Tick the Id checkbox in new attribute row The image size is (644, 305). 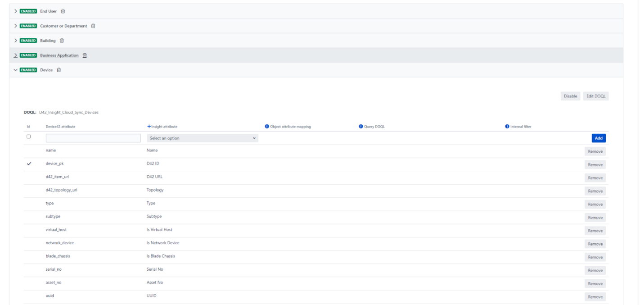pyautogui.click(x=29, y=137)
